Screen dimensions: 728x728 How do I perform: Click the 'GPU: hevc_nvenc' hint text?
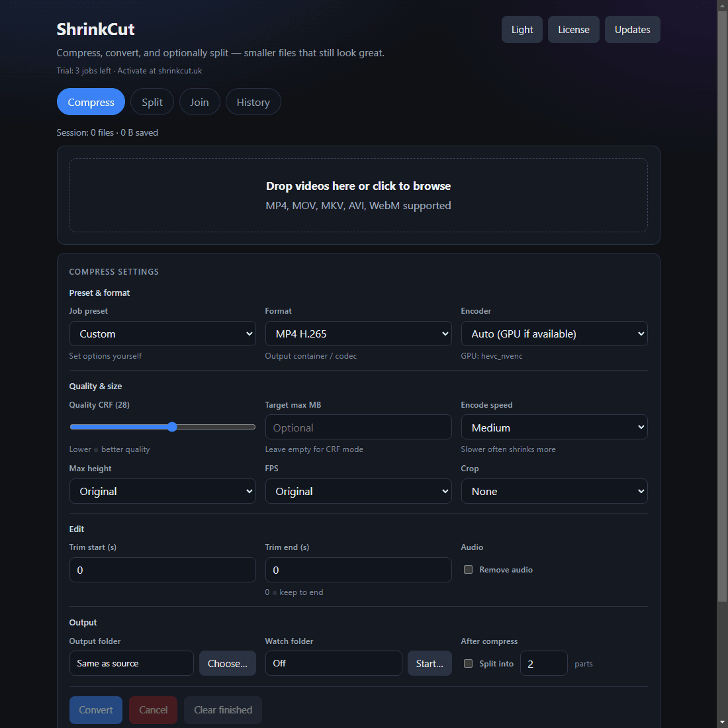click(492, 356)
